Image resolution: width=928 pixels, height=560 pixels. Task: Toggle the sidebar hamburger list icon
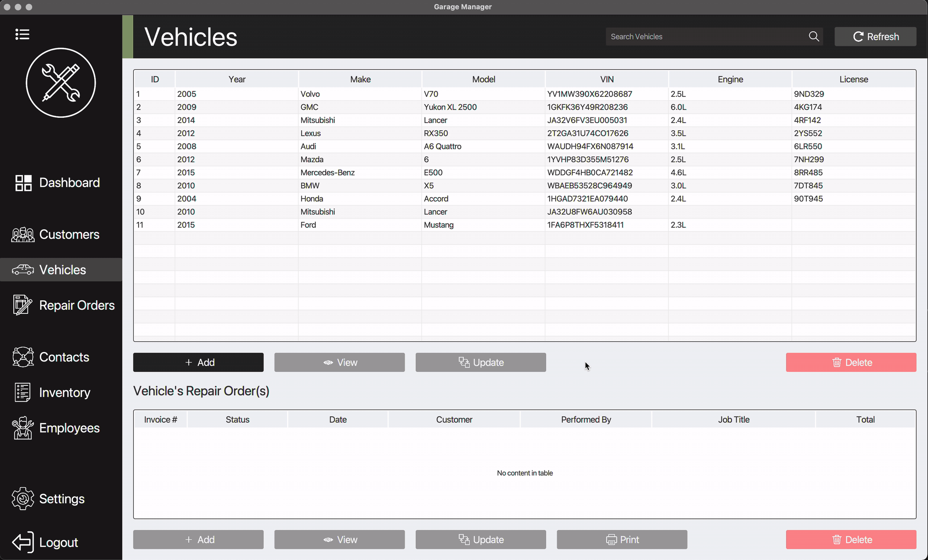(x=22, y=34)
